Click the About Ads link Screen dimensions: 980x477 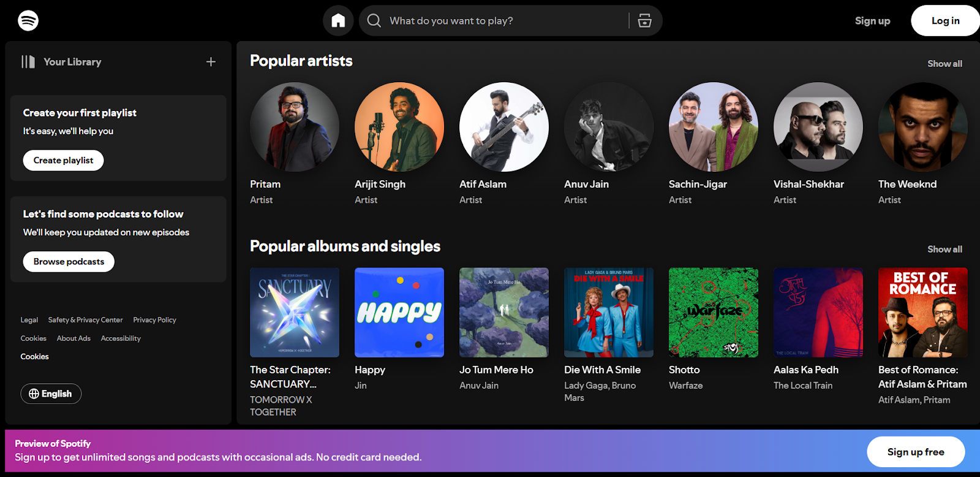pyautogui.click(x=73, y=338)
